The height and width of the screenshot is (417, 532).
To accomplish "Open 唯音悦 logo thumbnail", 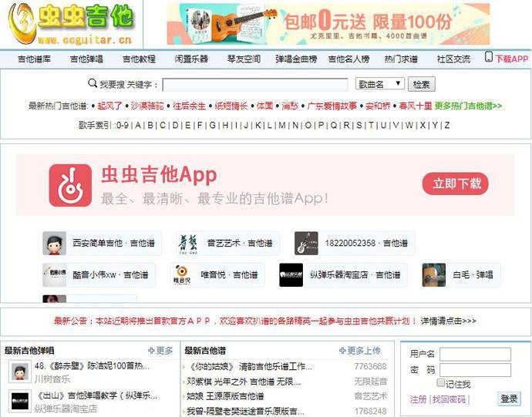I will (x=182, y=275).
